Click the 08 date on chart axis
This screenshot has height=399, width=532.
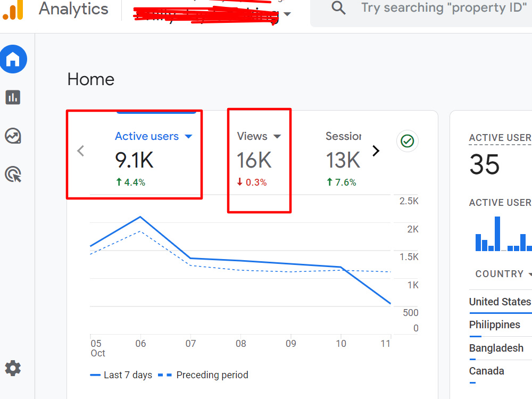coord(241,344)
